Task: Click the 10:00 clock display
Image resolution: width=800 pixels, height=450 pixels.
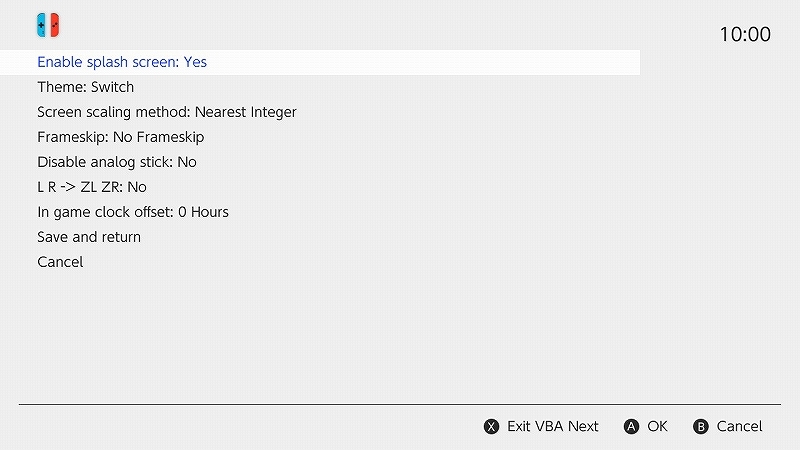Action: coord(745,35)
